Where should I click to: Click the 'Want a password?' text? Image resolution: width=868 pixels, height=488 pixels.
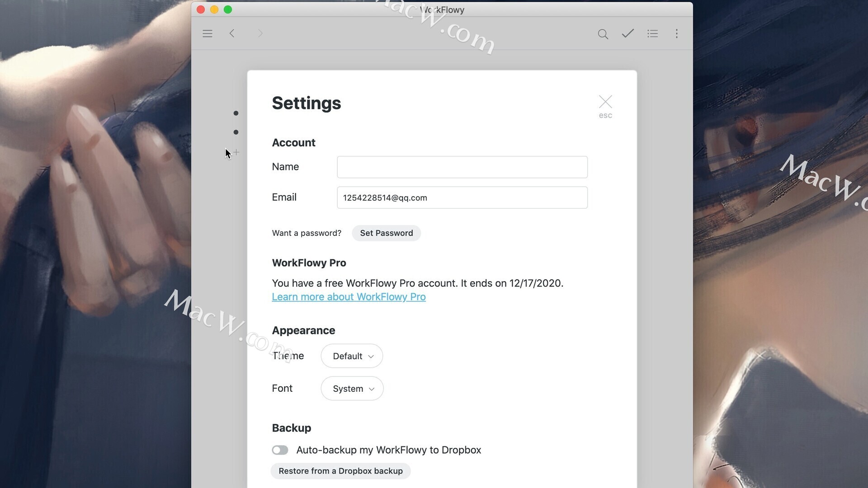pos(307,233)
